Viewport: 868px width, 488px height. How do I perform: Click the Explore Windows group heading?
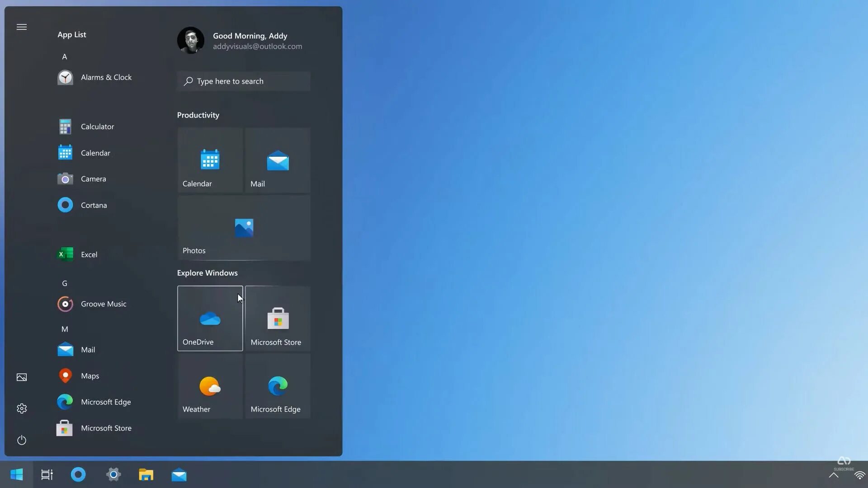(x=207, y=273)
